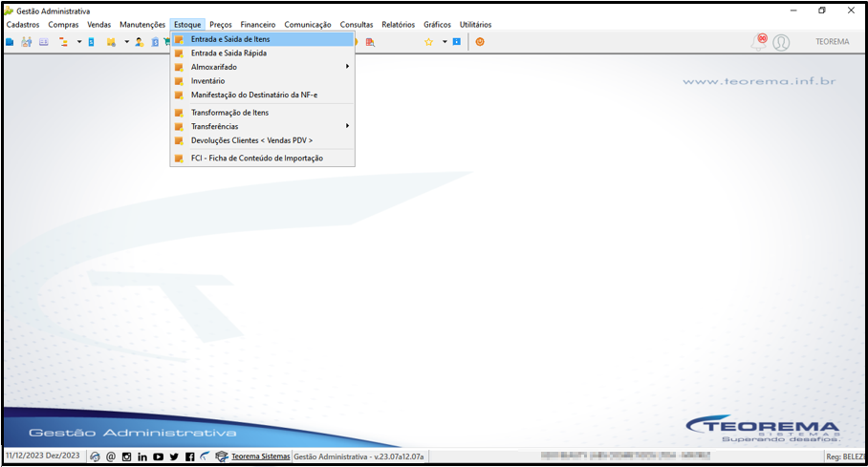868x467 pixels.
Task: Click the red search document toolbar icon
Action: (x=370, y=42)
